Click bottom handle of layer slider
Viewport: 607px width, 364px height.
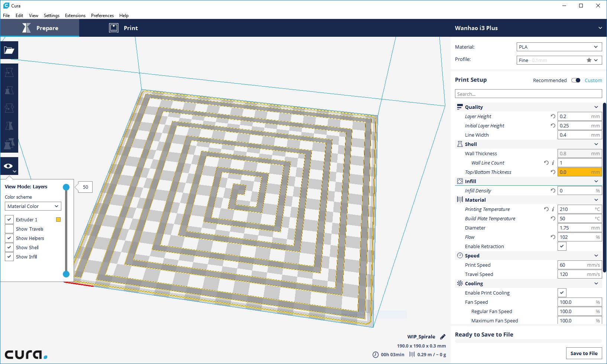(66, 274)
